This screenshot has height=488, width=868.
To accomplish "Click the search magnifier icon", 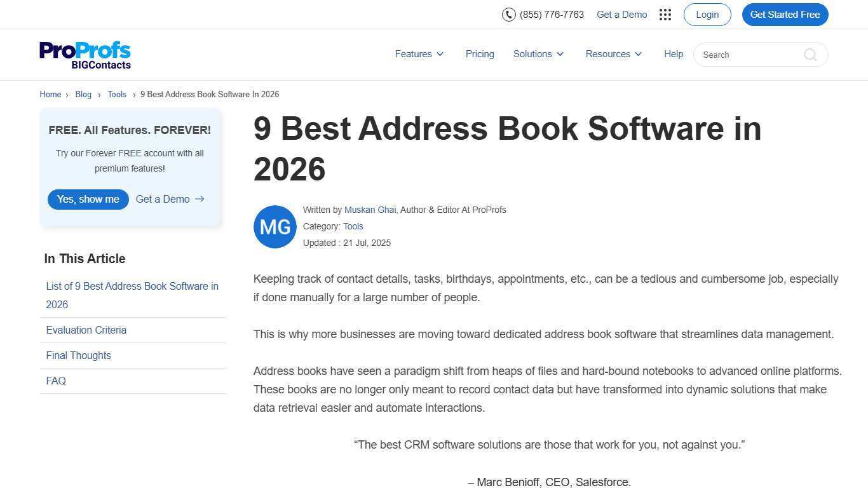I will (x=810, y=55).
